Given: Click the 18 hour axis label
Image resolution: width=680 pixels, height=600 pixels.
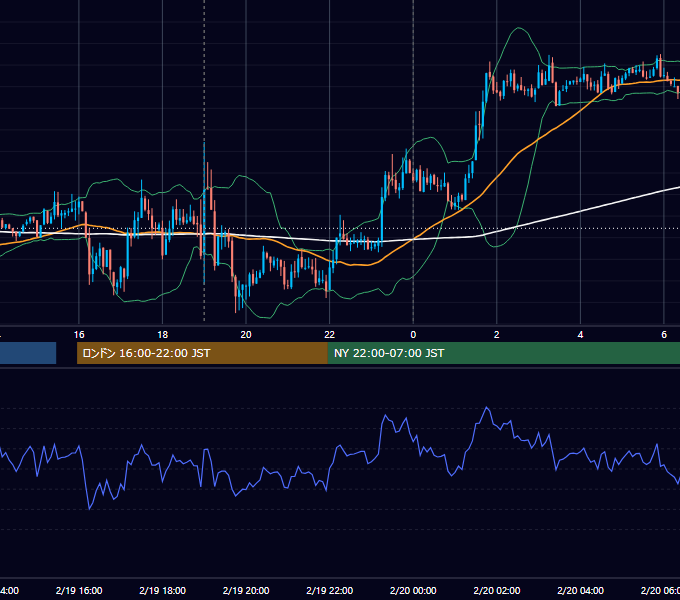Looking at the screenshot, I should (162, 335).
